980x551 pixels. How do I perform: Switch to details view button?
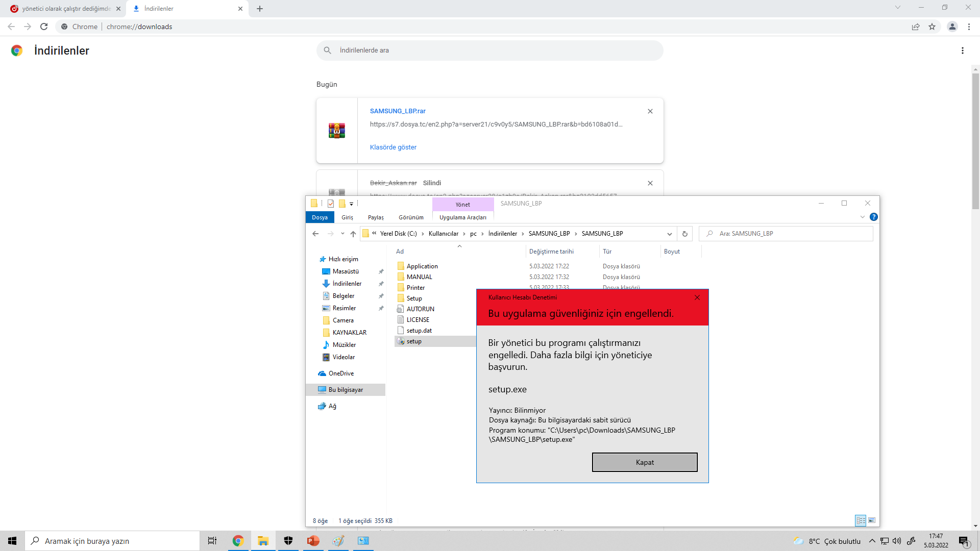[x=861, y=520]
